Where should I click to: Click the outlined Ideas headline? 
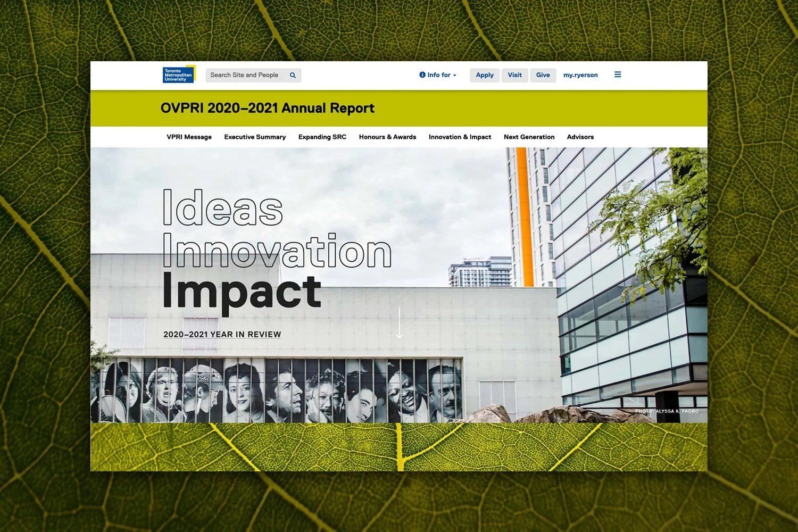pos(223,207)
